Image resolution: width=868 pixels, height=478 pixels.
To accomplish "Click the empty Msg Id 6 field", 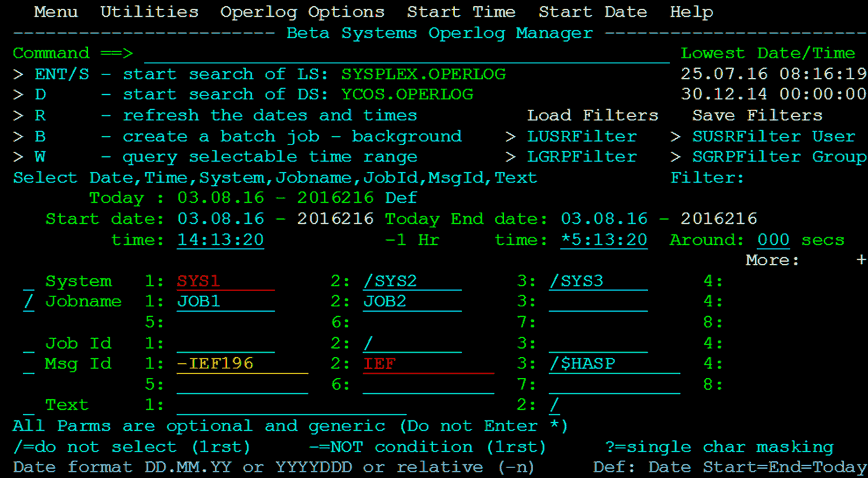I will (x=428, y=385).
